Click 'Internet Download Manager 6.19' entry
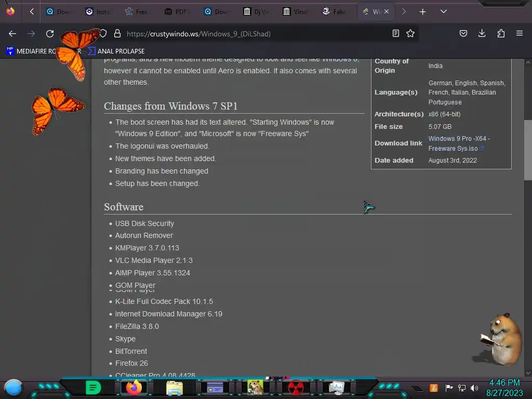This screenshot has width=532, height=399. (169, 314)
